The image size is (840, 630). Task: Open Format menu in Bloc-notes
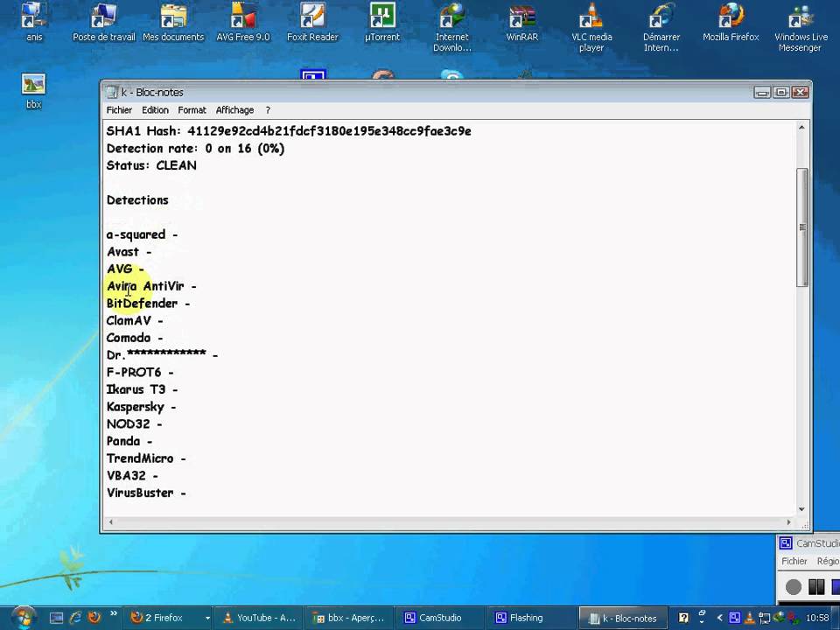[192, 110]
